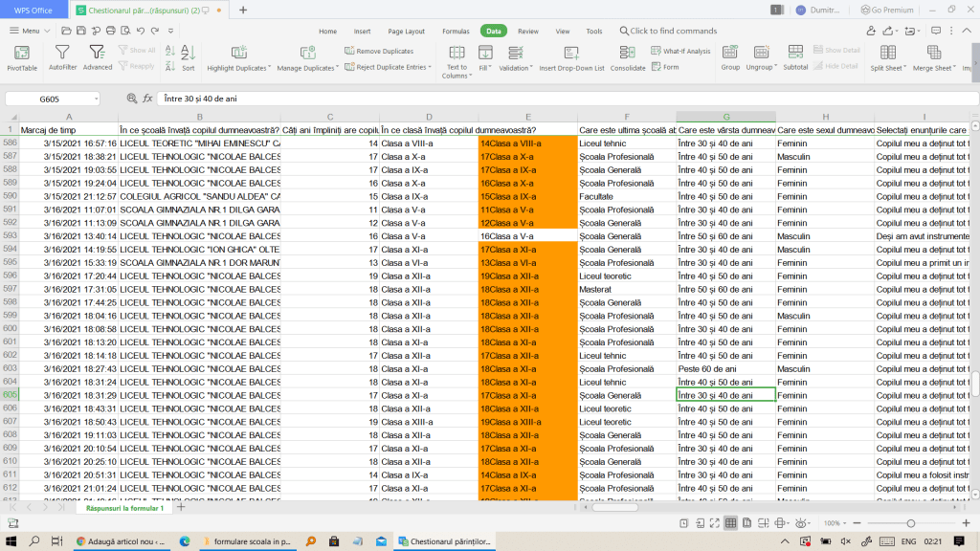This screenshot has height=551, width=980.
Task: Click the Group rows icon
Action: (x=730, y=54)
